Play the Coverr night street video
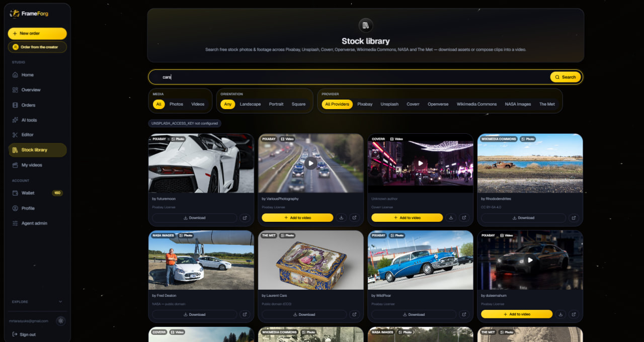The width and height of the screenshot is (644, 342). [421, 163]
